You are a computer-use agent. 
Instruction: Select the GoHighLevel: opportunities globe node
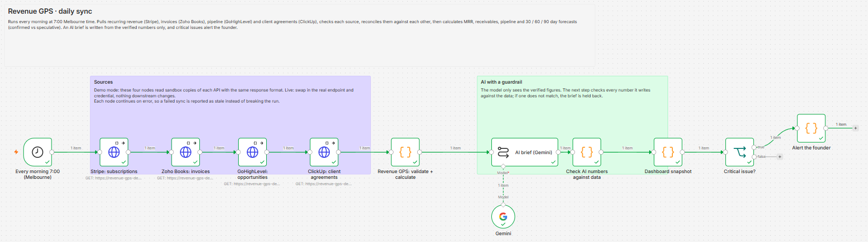pos(253,152)
